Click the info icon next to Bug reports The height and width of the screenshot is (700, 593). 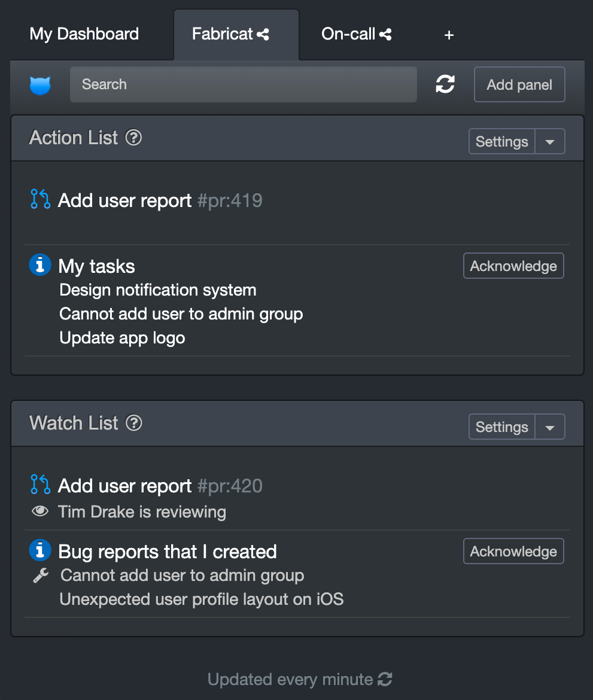[x=40, y=550]
